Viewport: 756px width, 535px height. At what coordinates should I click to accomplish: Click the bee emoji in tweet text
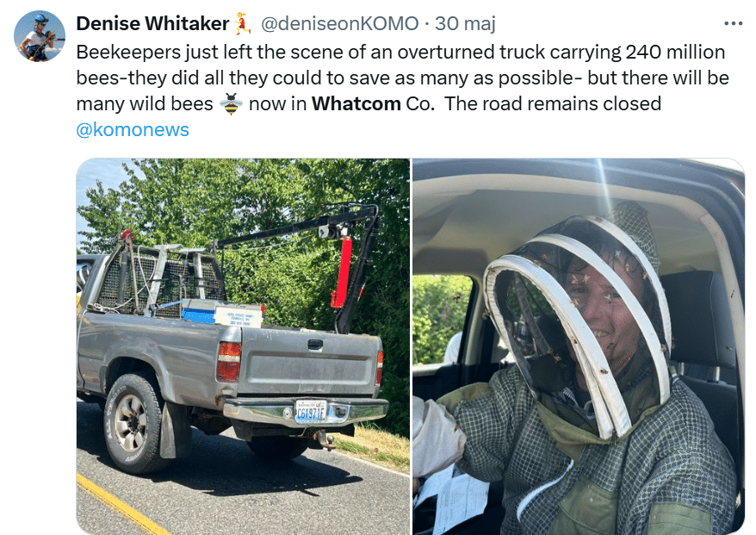tap(231, 103)
